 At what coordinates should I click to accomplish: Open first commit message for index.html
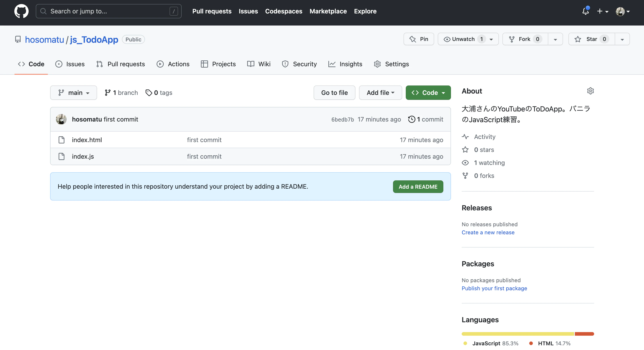click(x=204, y=140)
